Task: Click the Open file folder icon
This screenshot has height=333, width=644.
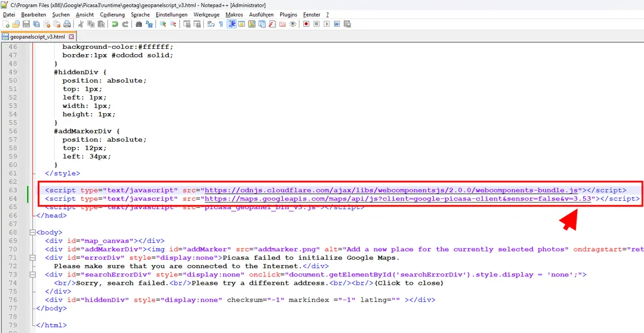Action: [x=16, y=24]
